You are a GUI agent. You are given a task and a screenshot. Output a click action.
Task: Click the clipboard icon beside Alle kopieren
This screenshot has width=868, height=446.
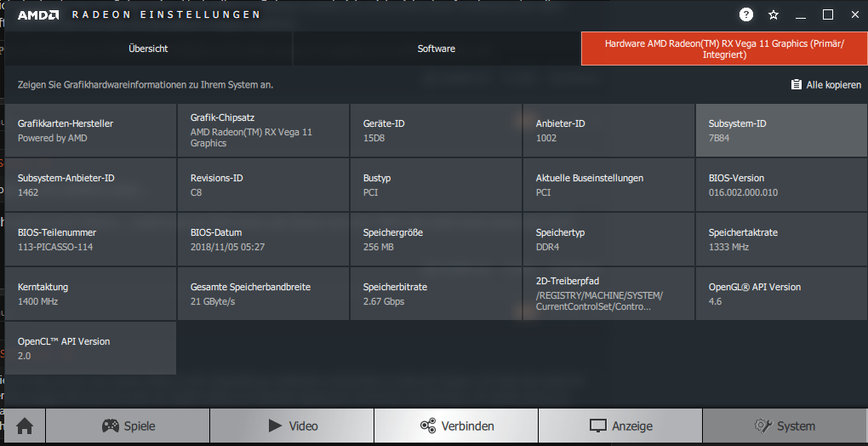point(796,84)
